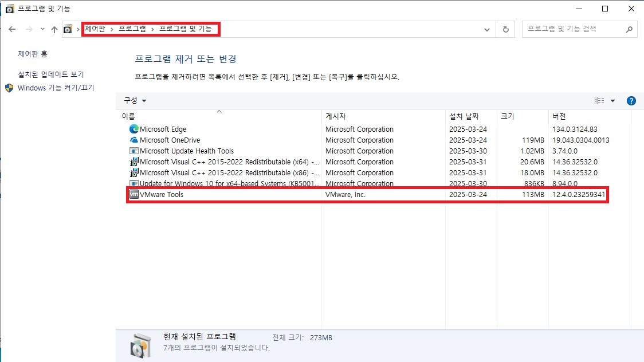
Task: Click the Microsoft Edge program icon
Action: tap(134, 129)
